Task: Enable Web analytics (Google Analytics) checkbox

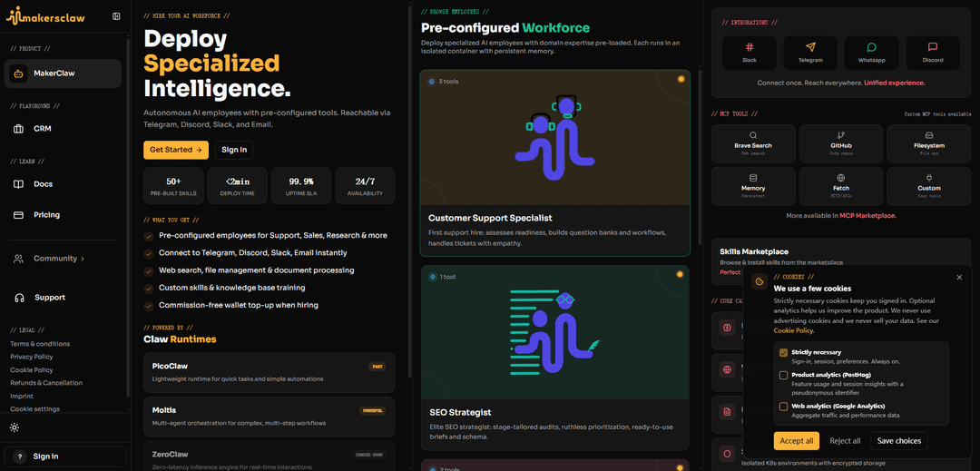Action: tap(783, 406)
